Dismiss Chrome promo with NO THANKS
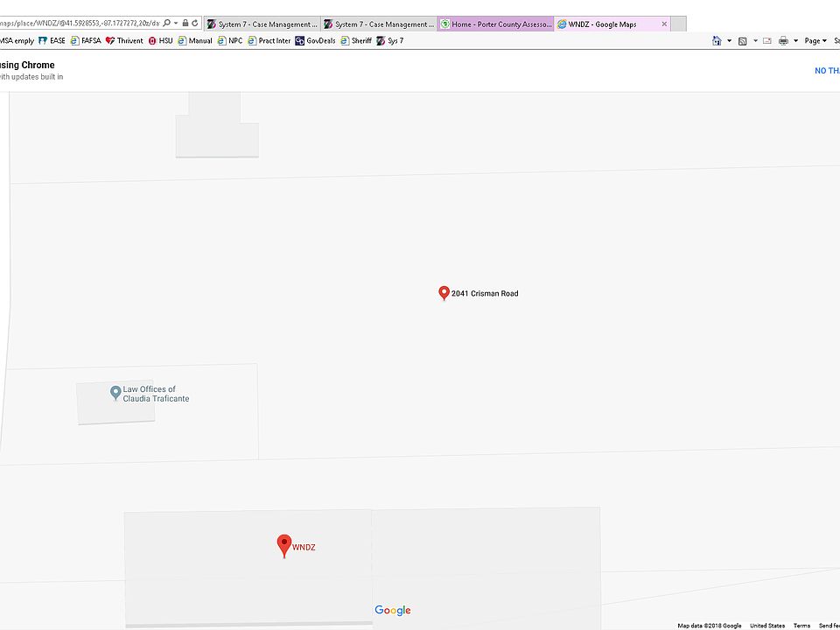The height and width of the screenshot is (630, 840). [827, 71]
